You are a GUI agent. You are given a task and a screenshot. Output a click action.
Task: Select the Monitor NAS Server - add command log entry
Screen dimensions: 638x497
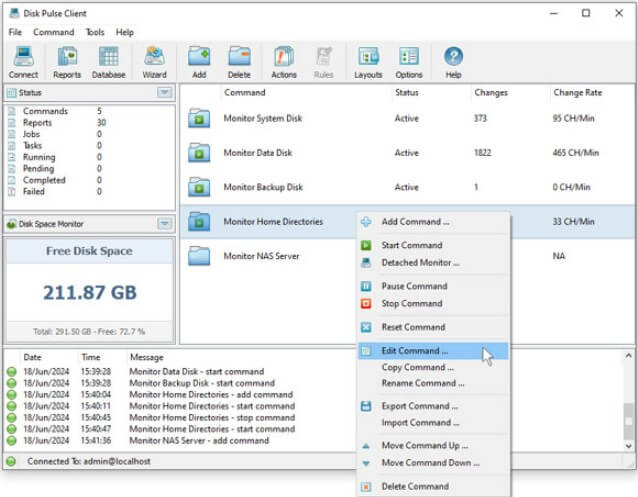[199, 440]
